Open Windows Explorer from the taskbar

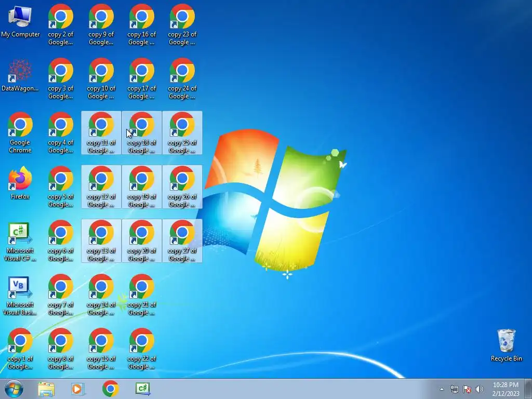click(46, 389)
